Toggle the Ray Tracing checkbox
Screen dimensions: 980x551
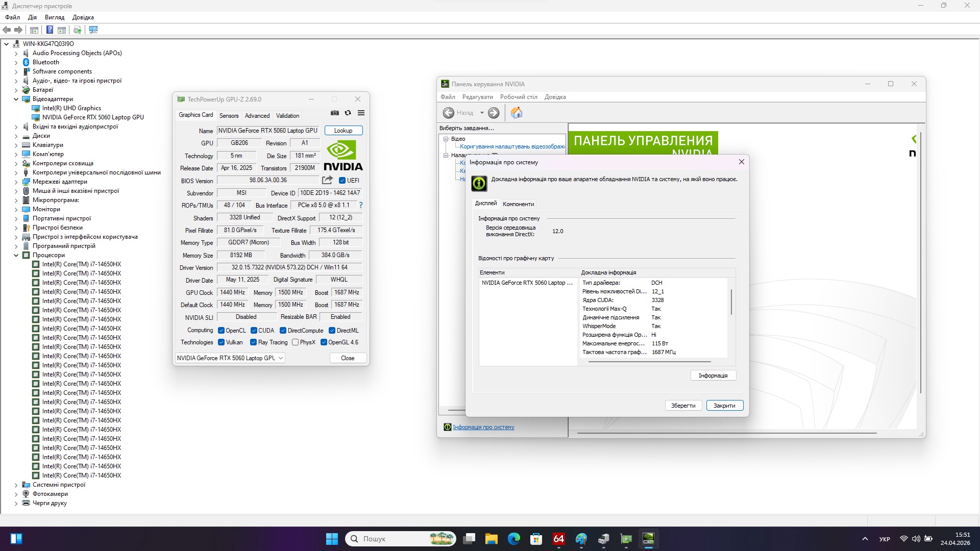[x=254, y=342]
